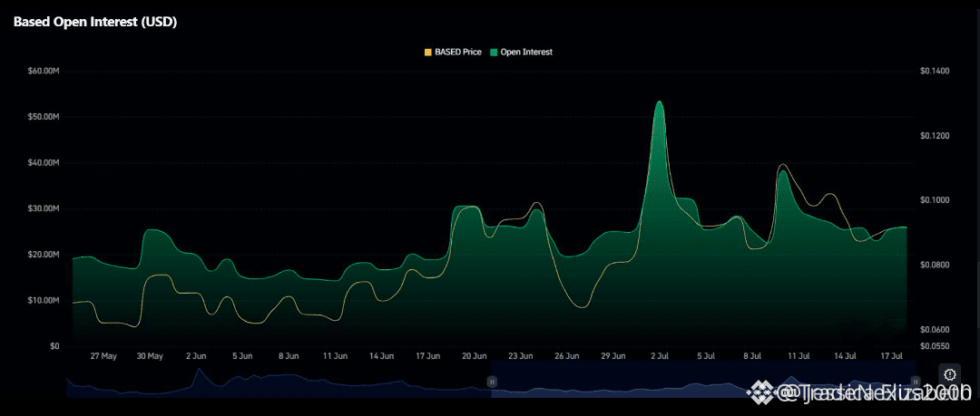The width and height of the screenshot is (980, 416).
Task: Click the Based Open Interest (USD) title
Action: tap(95, 22)
